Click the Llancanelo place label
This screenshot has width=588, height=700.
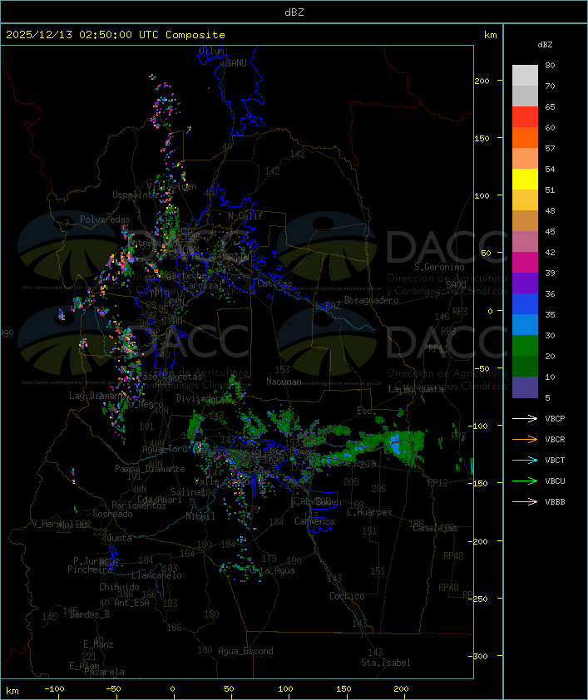[156, 575]
